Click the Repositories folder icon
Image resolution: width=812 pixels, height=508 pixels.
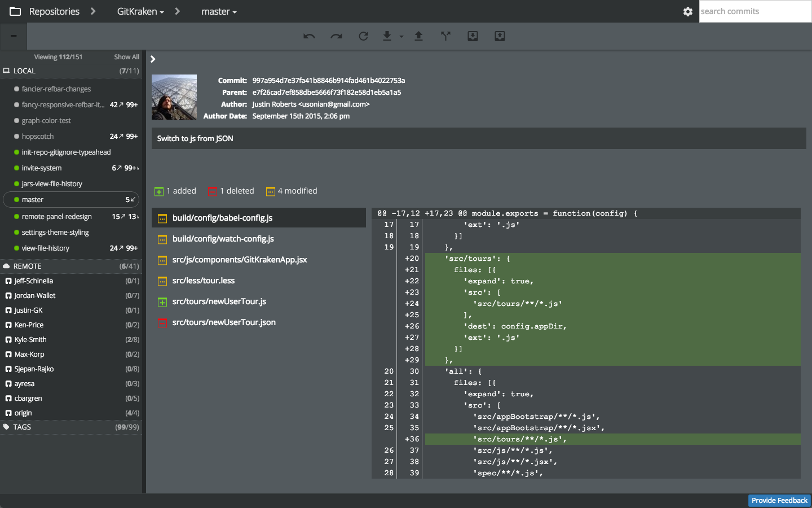tap(15, 11)
